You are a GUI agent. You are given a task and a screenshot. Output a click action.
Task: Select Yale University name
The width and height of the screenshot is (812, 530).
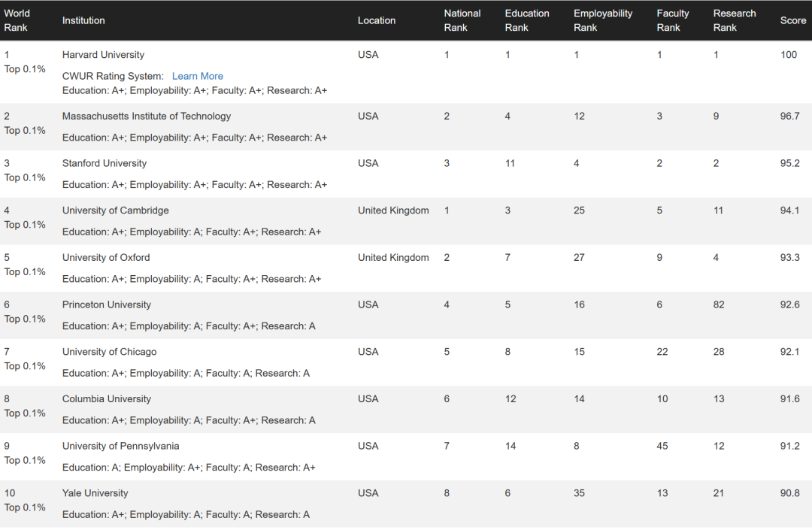tap(95, 493)
